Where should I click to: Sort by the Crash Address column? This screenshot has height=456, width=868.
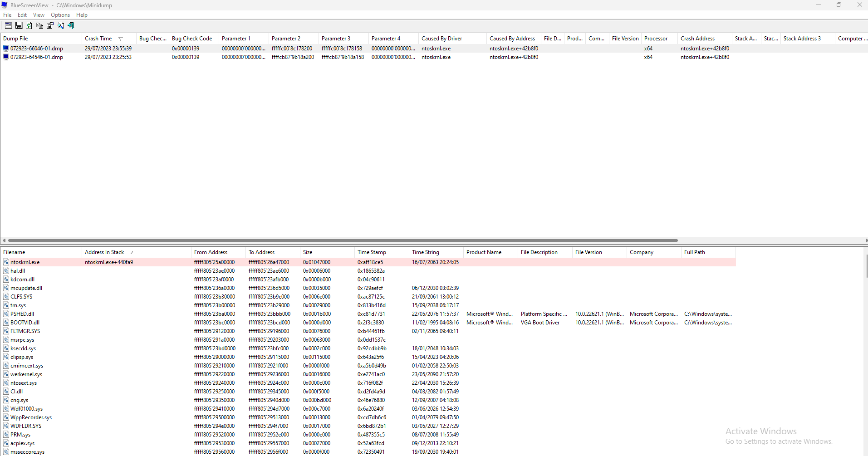(x=697, y=38)
